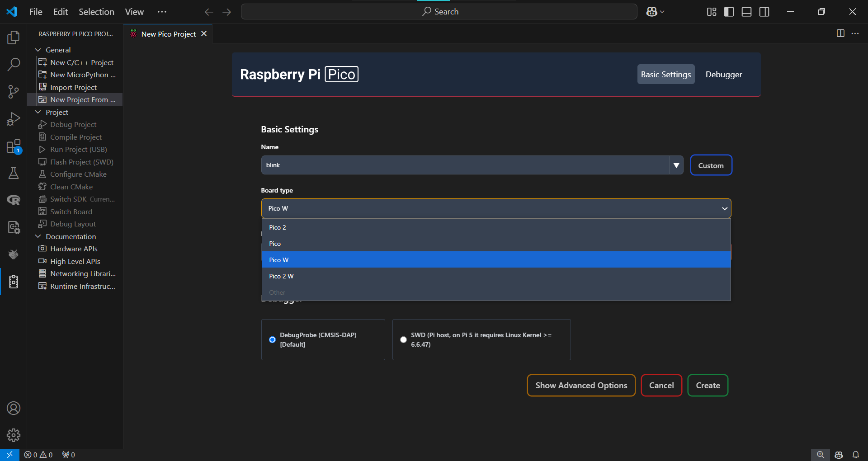Split the editor to the right
Image resolution: width=868 pixels, height=461 pixels.
pos(840,33)
